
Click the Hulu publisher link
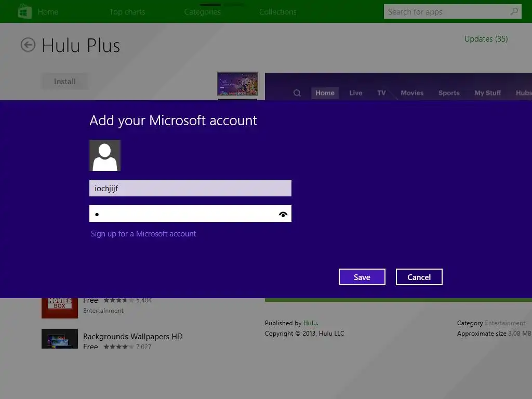pyautogui.click(x=310, y=323)
